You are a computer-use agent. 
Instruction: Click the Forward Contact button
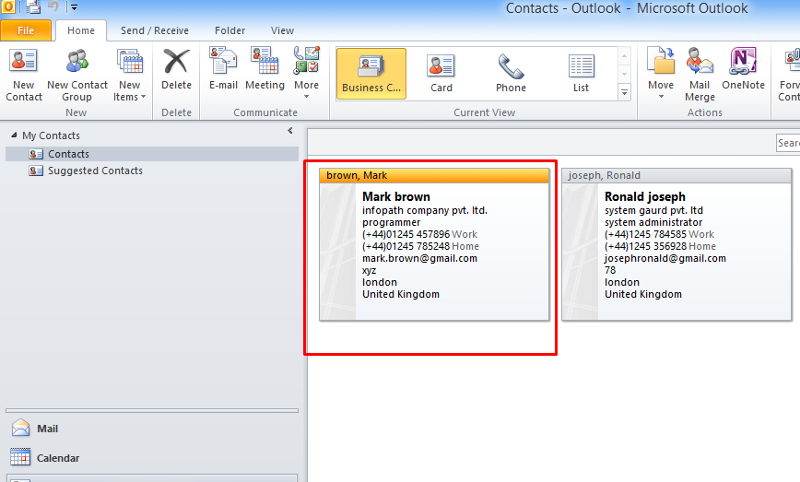[788, 75]
